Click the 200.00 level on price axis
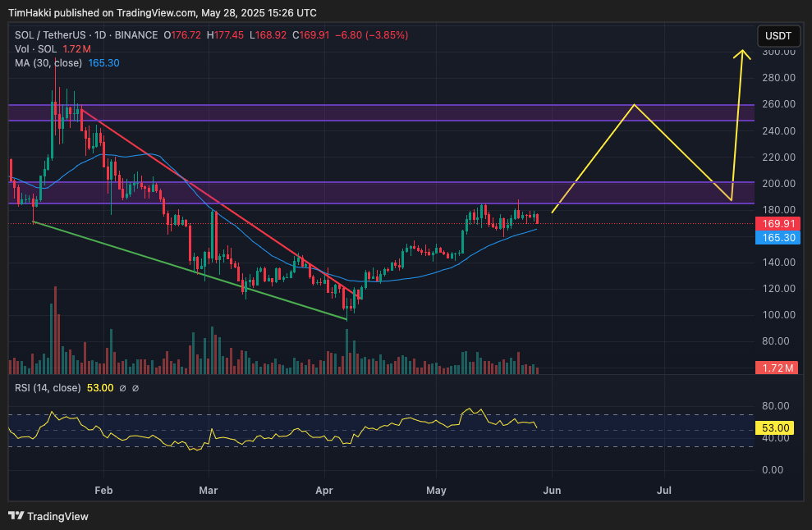Viewport: 812px width, 530px height. tap(778, 184)
